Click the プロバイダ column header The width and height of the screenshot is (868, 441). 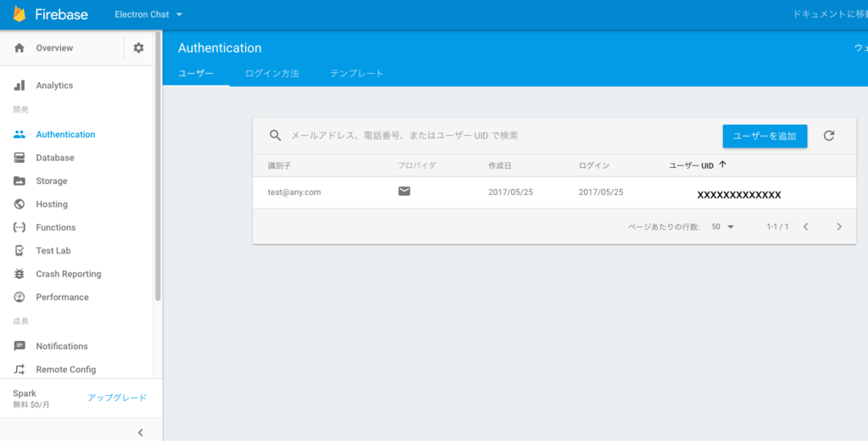pos(417,165)
